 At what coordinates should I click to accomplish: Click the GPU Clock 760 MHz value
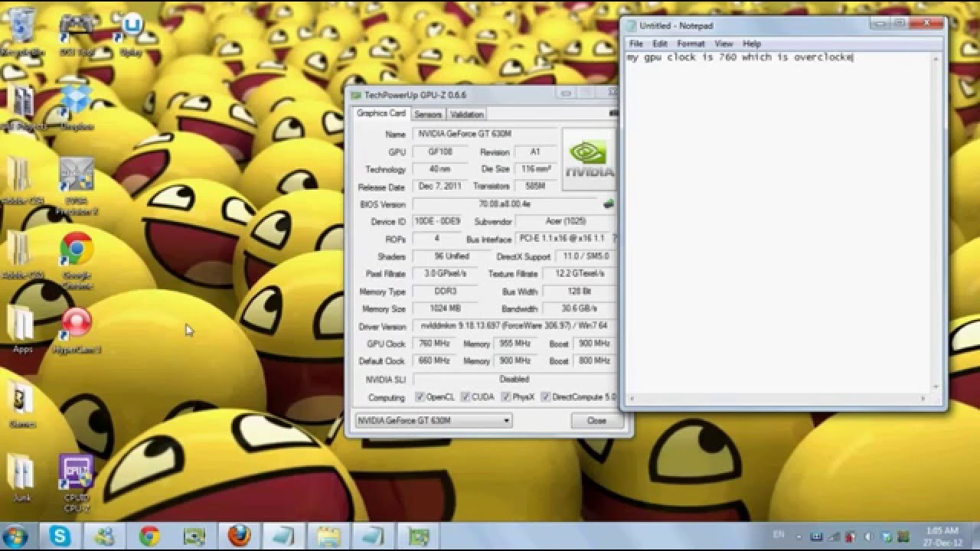[x=434, y=344]
